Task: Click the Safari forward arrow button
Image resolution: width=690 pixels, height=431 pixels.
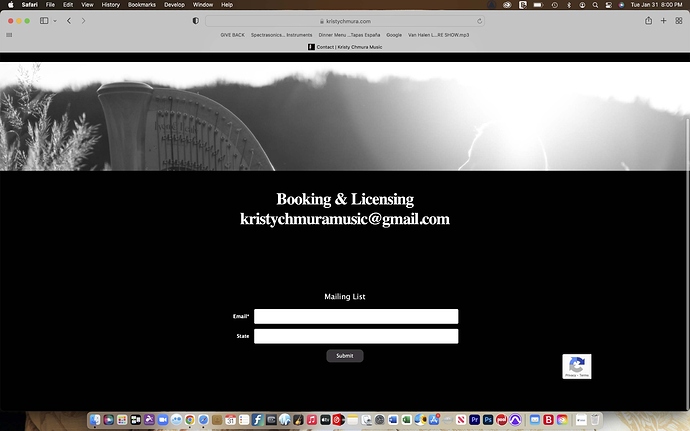Action: [83, 20]
